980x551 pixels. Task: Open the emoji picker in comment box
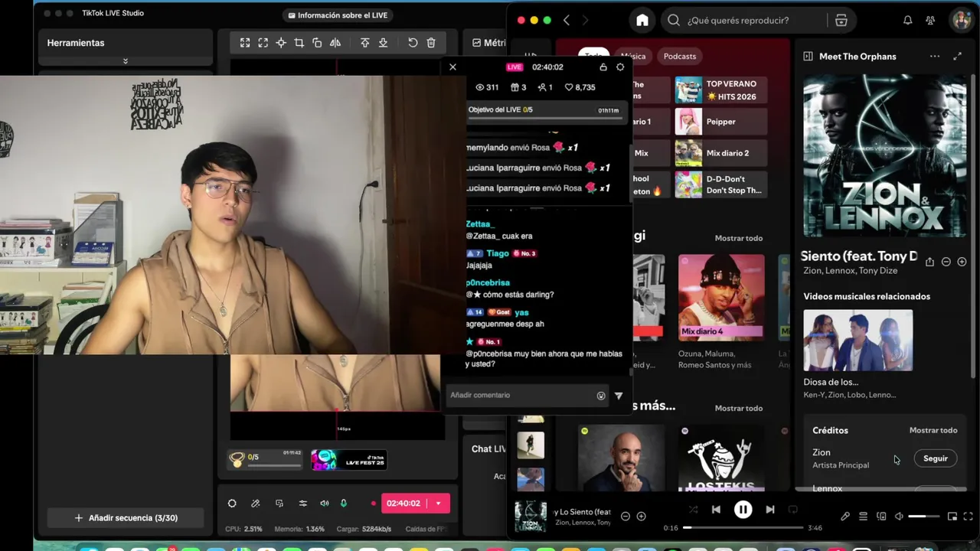pos(601,396)
